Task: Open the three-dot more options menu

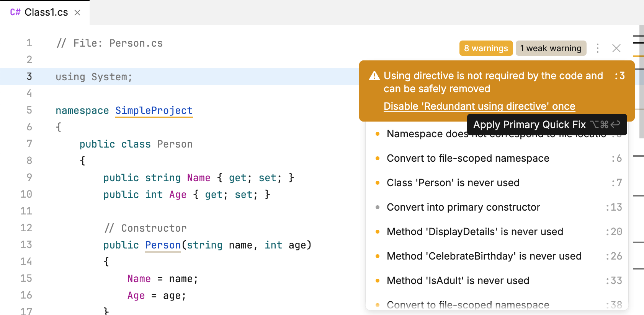Action: coord(597,48)
